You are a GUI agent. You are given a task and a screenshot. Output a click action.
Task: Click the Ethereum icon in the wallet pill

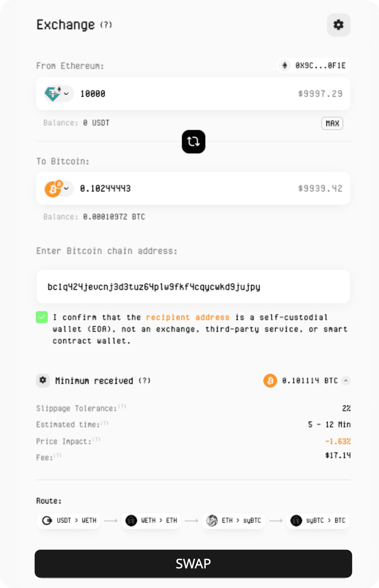coord(285,65)
